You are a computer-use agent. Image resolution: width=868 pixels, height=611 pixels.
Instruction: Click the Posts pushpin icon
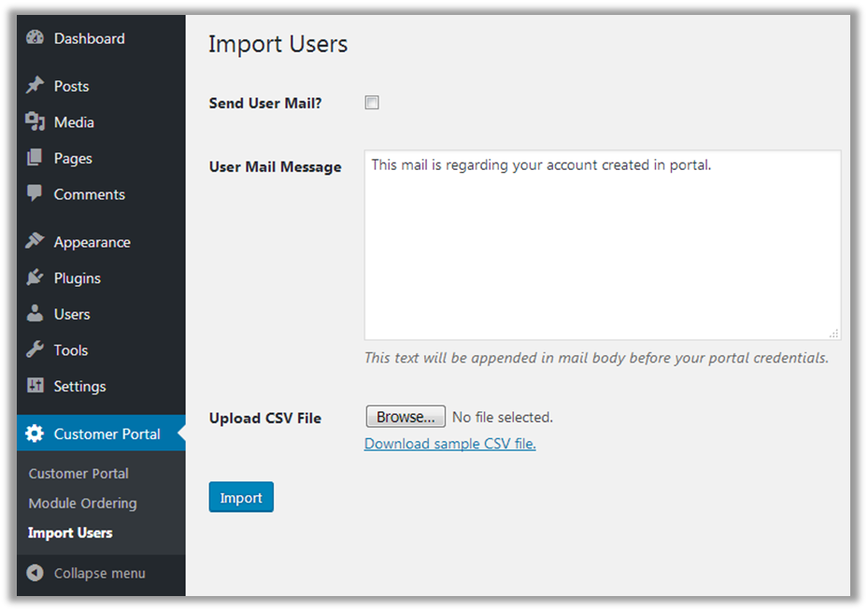pyautogui.click(x=36, y=86)
